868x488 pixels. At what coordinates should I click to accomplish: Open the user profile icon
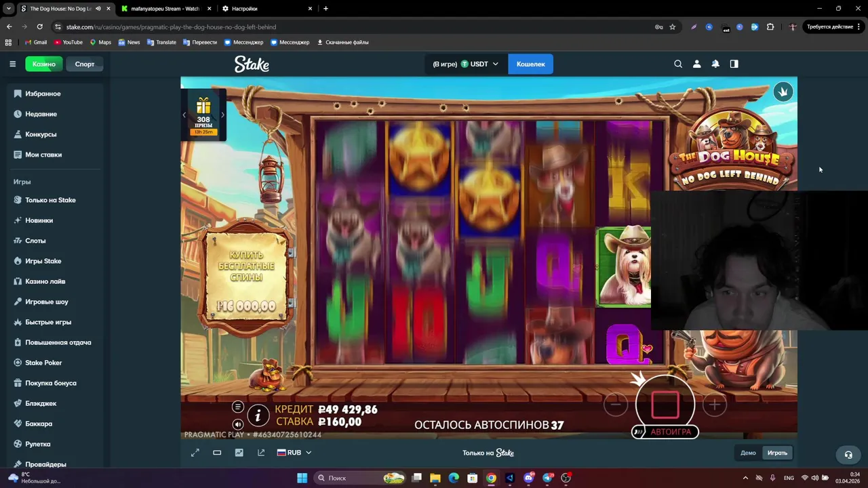[x=696, y=64]
